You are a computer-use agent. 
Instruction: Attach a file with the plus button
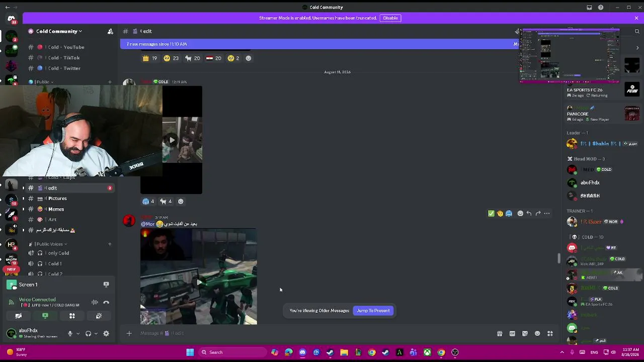click(129, 333)
